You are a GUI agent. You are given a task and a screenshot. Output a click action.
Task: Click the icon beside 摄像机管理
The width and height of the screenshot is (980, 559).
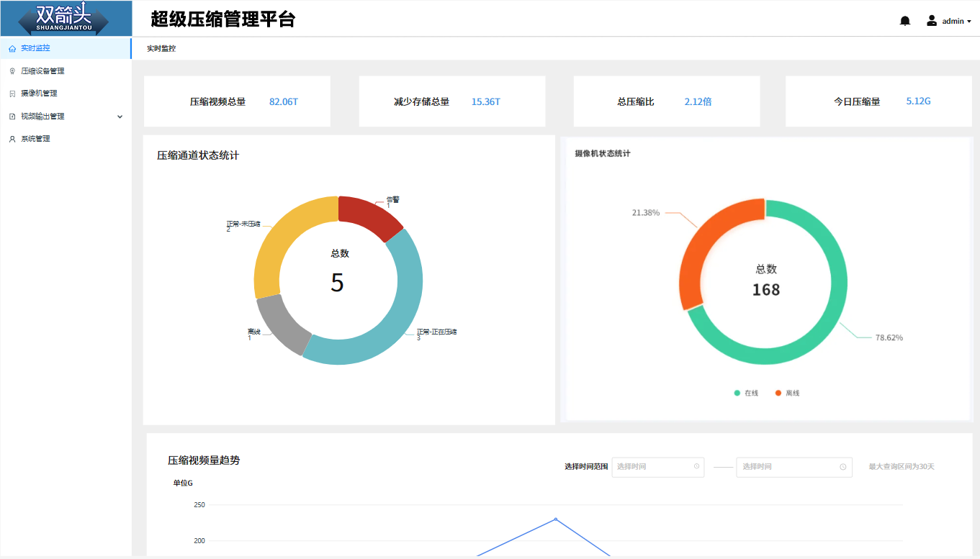(x=12, y=94)
